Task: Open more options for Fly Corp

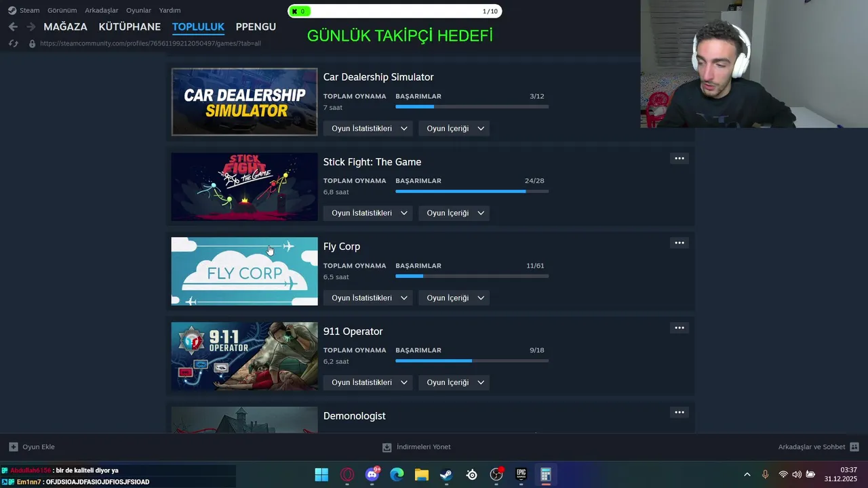Action: (x=679, y=243)
